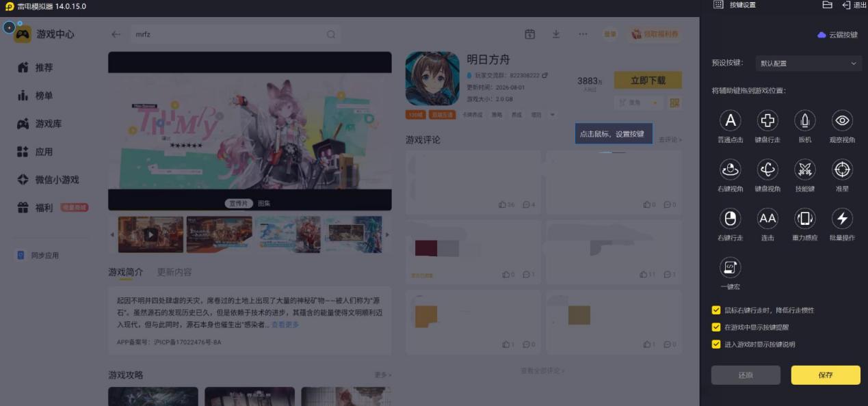The height and width of the screenshot is (406, 868).
Task: Click the 立即下载 download button
Action: [x=648, y=80]
